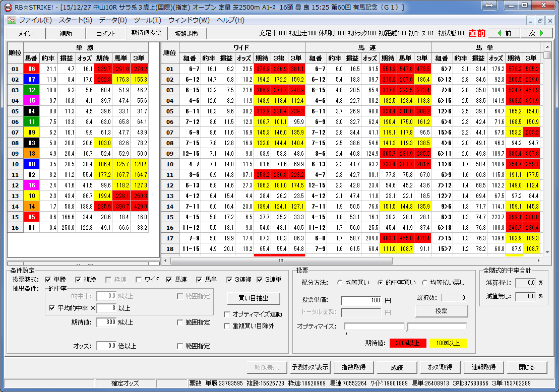This screenshot has width=559, height=392.
Task: Click the 速報取得 button
Action: point(483,367)
